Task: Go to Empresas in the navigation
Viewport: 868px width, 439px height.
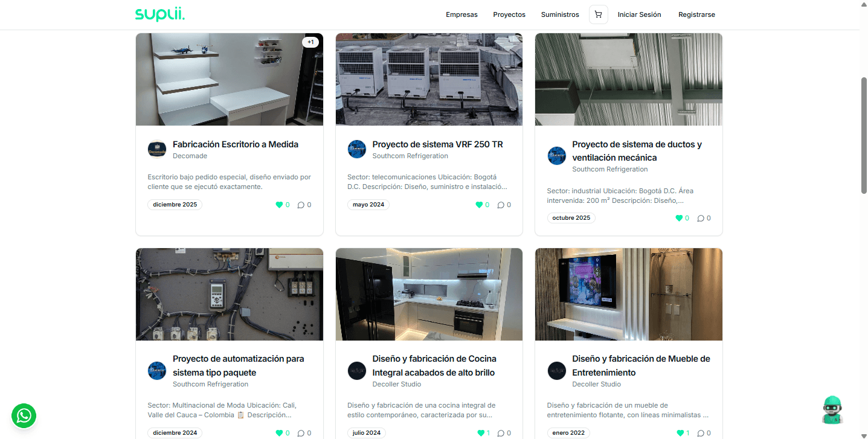Action: 461,14
